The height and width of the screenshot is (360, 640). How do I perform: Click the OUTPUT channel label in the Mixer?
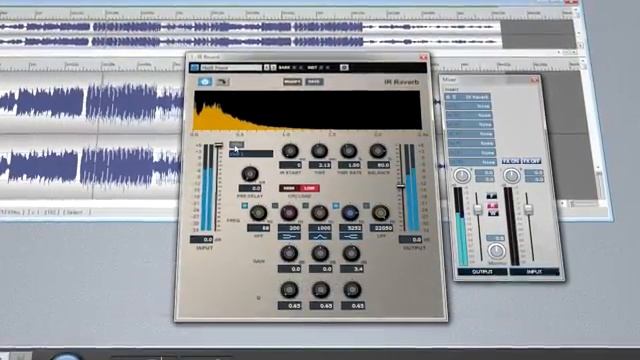[482, 271]
